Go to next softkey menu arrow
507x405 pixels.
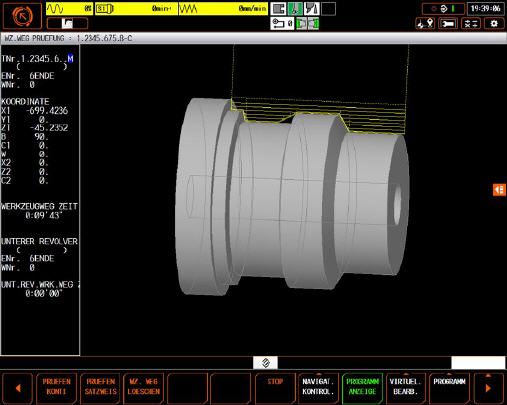click(488, 388)
